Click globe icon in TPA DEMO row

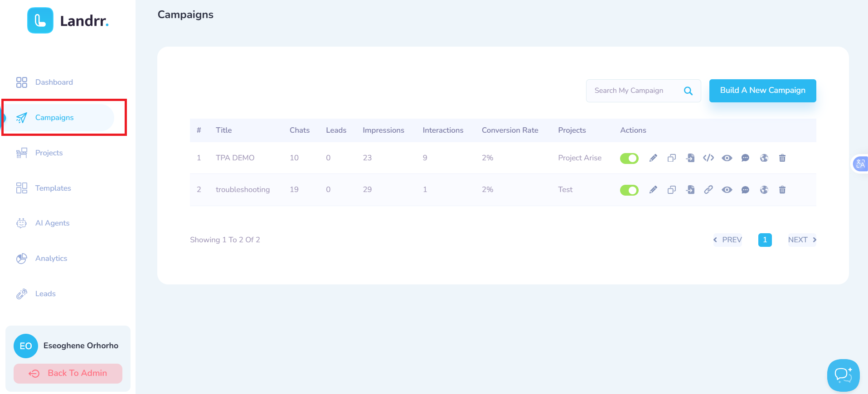pyautogui.click(x=764, y=158)
